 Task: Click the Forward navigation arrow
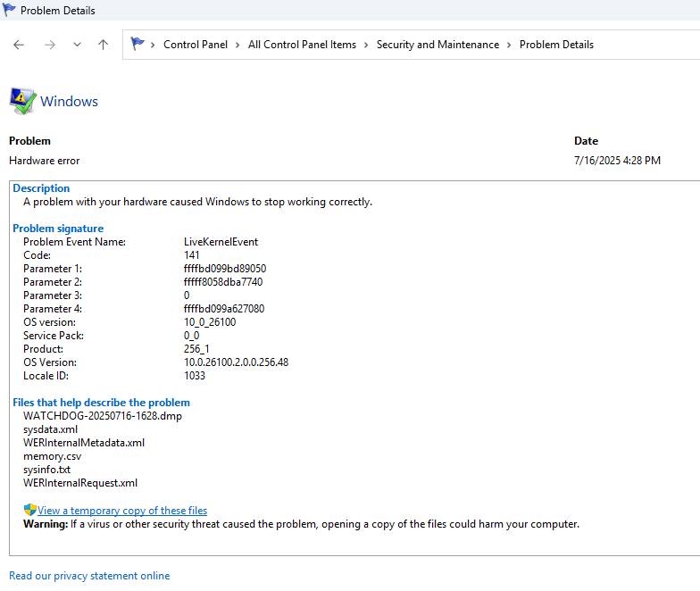click(x=49, y=45)
